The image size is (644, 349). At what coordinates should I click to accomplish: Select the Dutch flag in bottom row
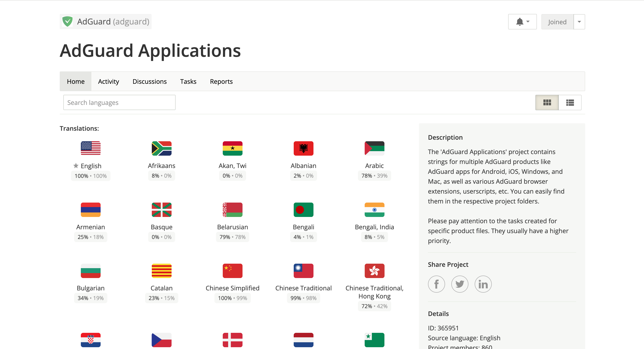pyautogui.click(x=304, y=340)
